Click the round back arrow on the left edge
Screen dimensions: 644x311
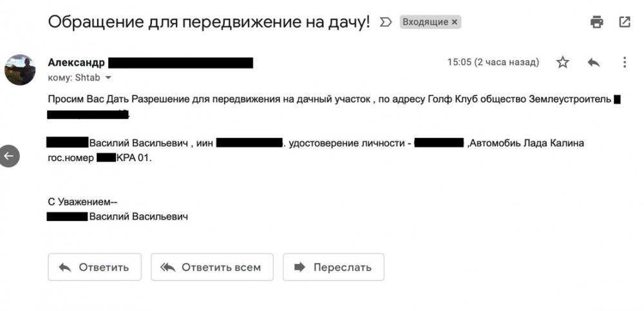[x=9, y=155]
